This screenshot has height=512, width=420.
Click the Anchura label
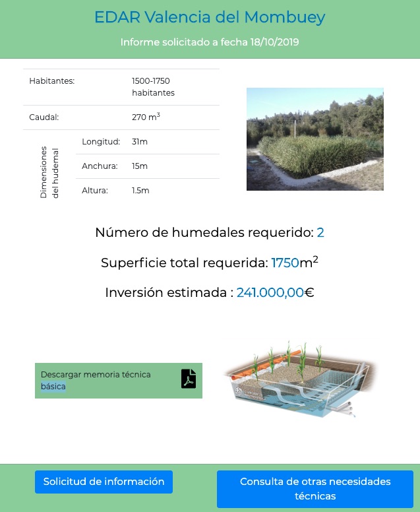click(100, 166)
